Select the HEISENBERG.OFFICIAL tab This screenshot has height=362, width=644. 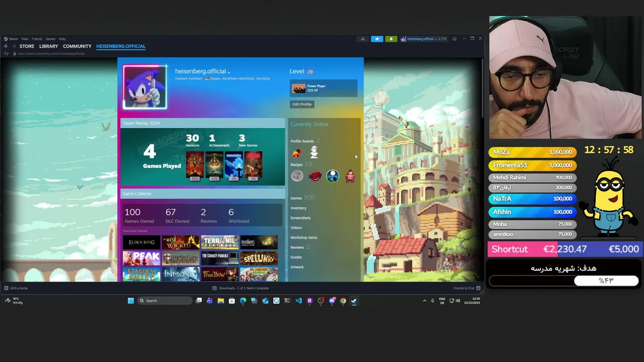[x=121, y=46]
